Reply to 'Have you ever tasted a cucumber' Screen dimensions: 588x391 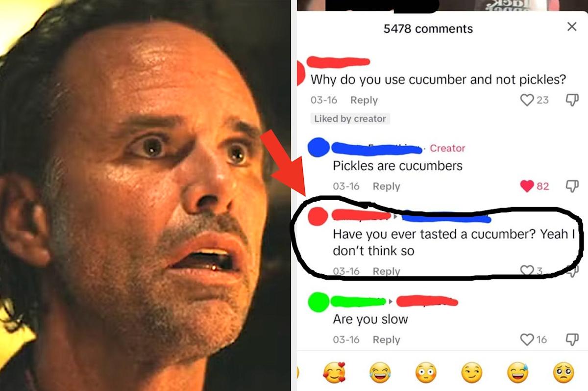pyautogui.click(x=386, y=271)
